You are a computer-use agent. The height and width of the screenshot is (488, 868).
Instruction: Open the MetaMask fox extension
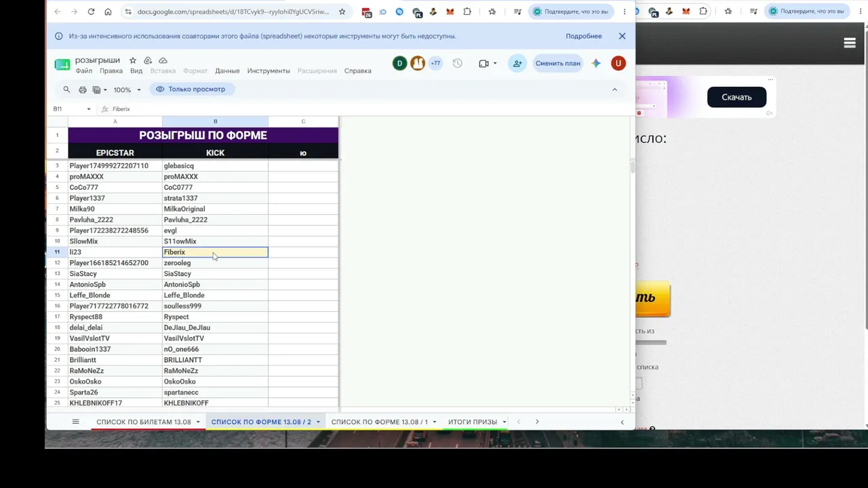[450, 12]
